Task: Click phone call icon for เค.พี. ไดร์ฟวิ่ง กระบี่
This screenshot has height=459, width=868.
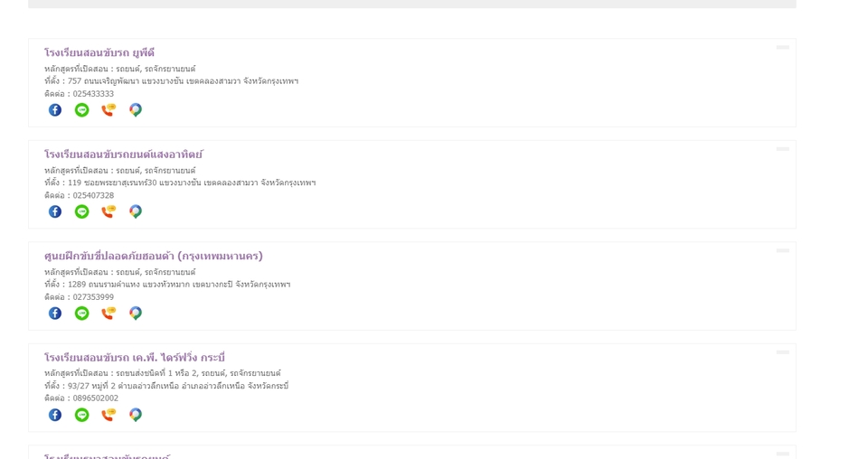Action: point(108,415)
